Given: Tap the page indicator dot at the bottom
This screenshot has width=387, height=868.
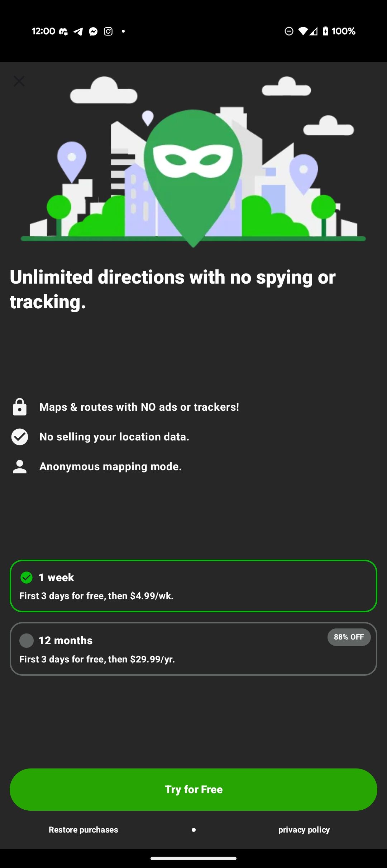Looking at the screenshot, I should pos(193,830).
